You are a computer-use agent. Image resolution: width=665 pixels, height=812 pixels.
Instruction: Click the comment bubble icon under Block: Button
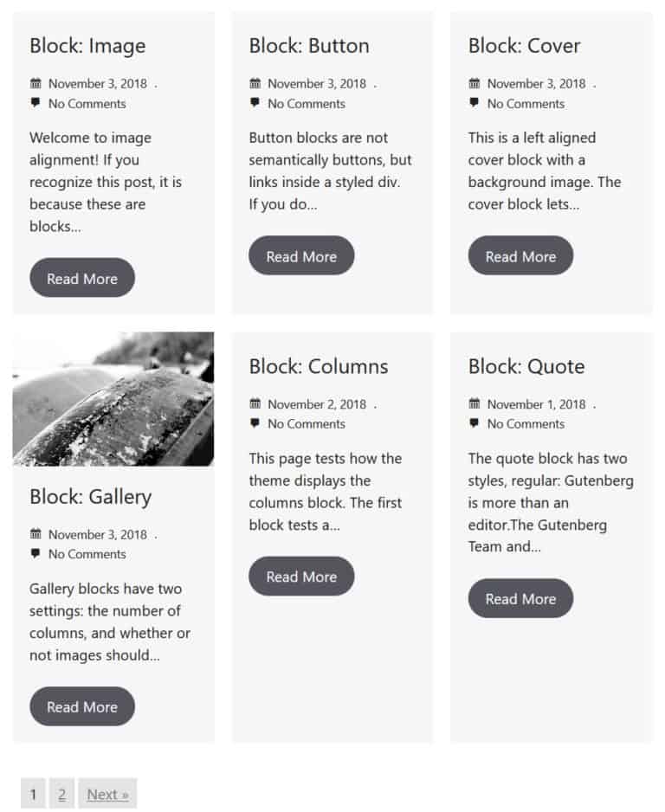coord(255,103)
